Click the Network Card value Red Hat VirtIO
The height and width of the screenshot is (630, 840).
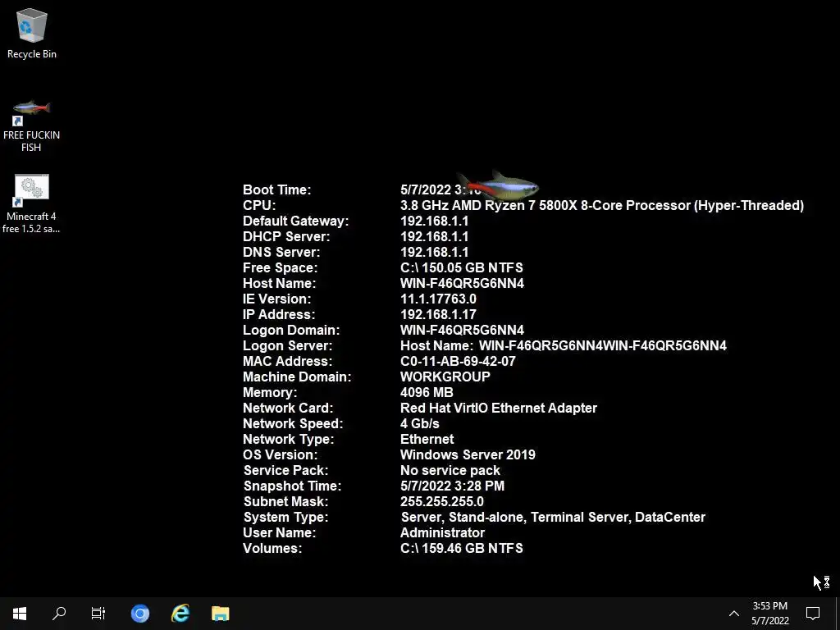point(498,409)
